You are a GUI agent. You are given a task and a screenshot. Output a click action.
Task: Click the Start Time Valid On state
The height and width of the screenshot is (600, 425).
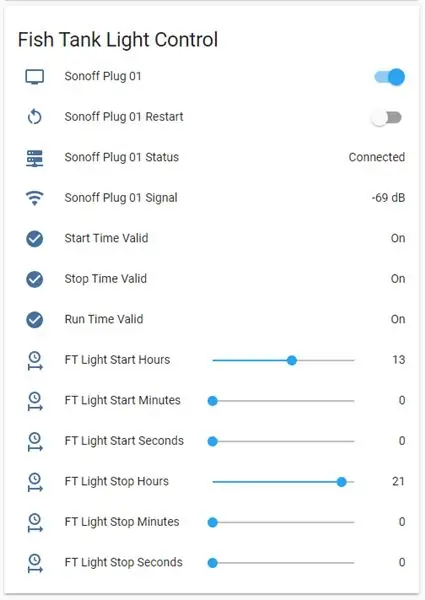pos(398,238)
